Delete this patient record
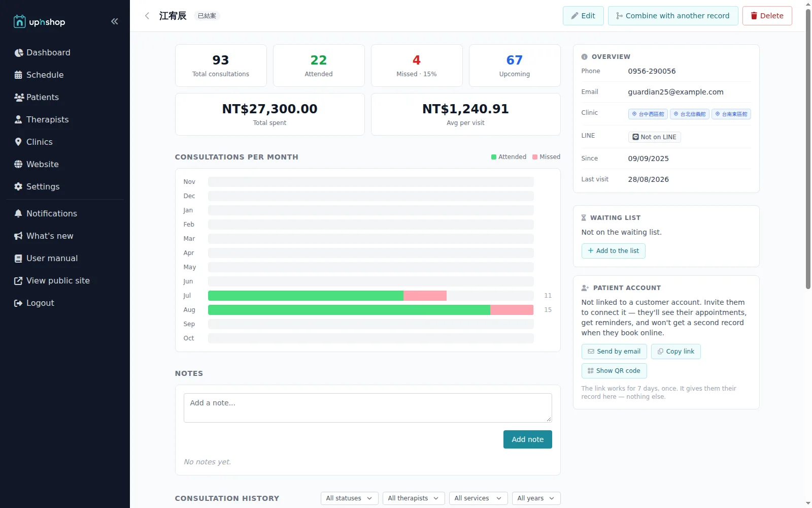 (x=767, y=16)
